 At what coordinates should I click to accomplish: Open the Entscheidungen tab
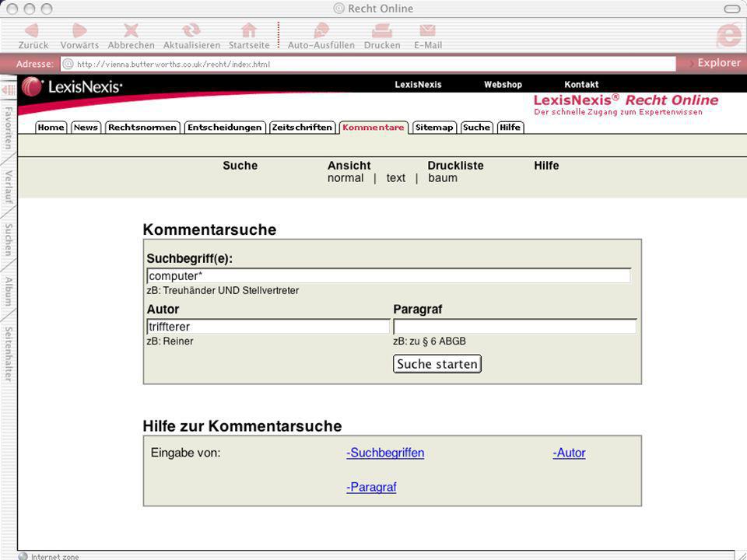point(224,127)
